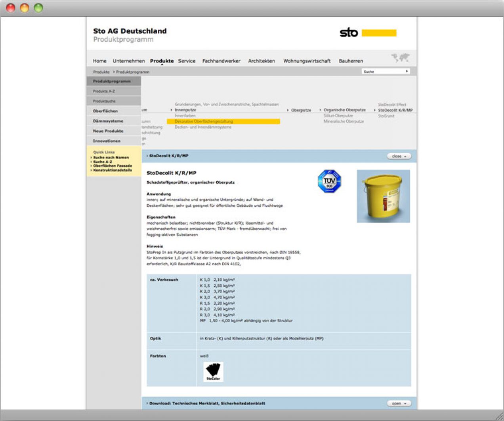Click the yellow product bucket image

[383, 196]
